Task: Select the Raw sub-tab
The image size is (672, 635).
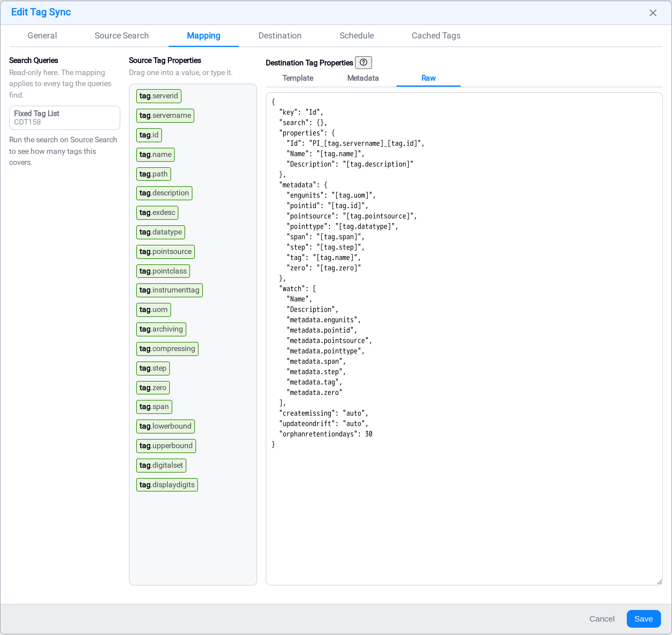Action: [428, 78]
